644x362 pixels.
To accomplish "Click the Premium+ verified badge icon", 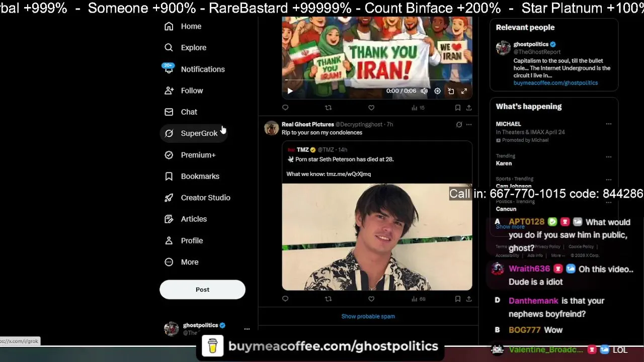I will point(169,155).
